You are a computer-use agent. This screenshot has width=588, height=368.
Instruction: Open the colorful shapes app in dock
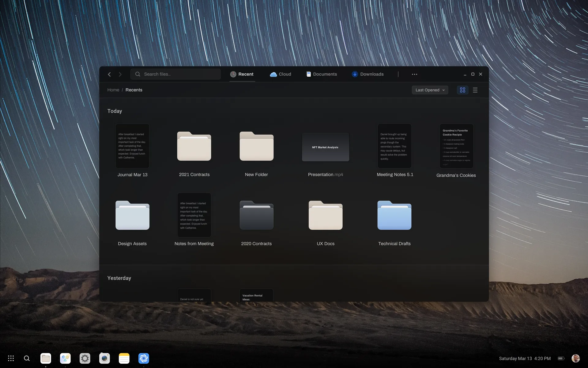65,358
